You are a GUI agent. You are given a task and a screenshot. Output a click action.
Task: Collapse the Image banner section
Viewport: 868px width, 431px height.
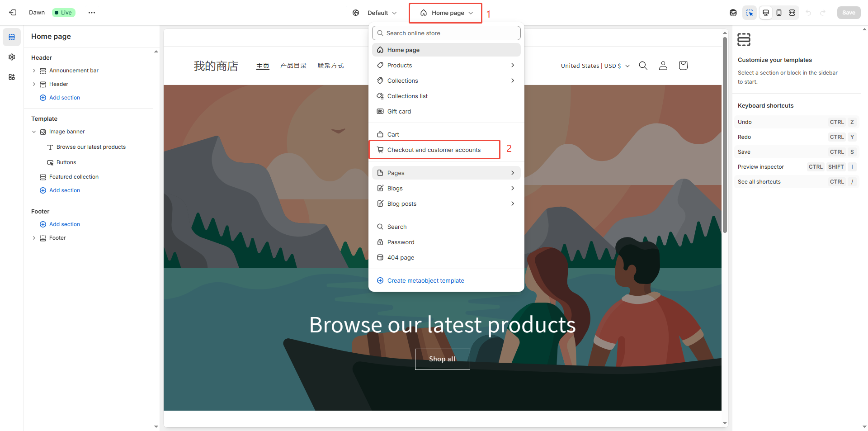(x=34, y=132)
